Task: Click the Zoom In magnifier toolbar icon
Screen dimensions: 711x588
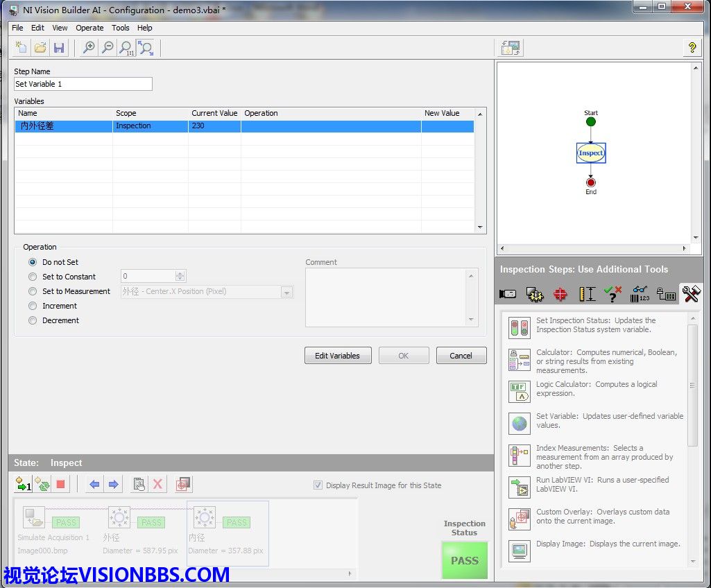Action: (89, 48)
